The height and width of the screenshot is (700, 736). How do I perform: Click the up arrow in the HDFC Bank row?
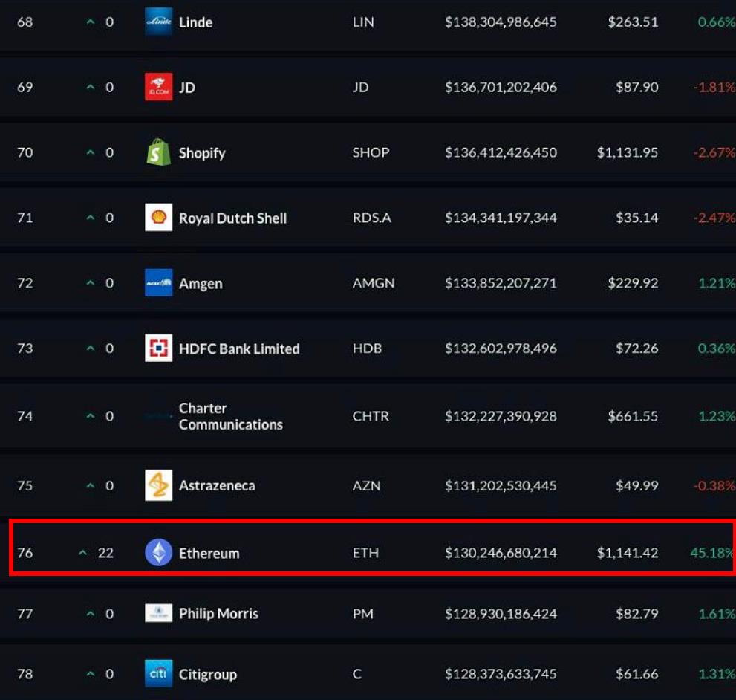(x=91, y=348)
